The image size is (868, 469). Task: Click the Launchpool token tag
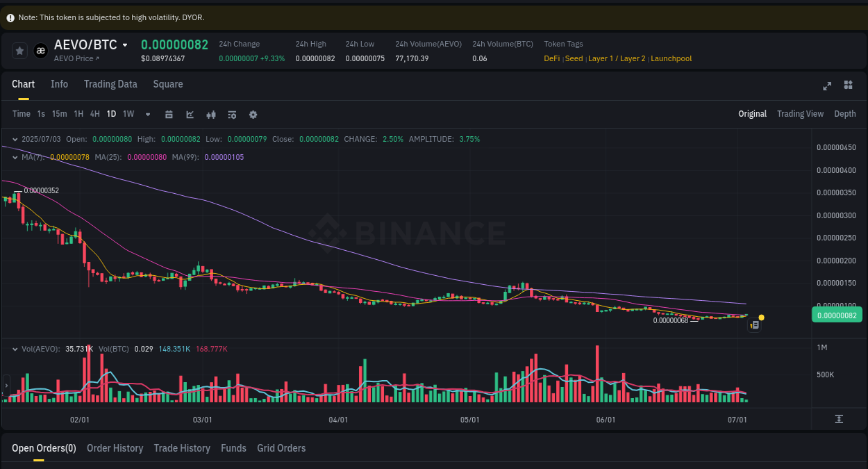pos(671,58)
